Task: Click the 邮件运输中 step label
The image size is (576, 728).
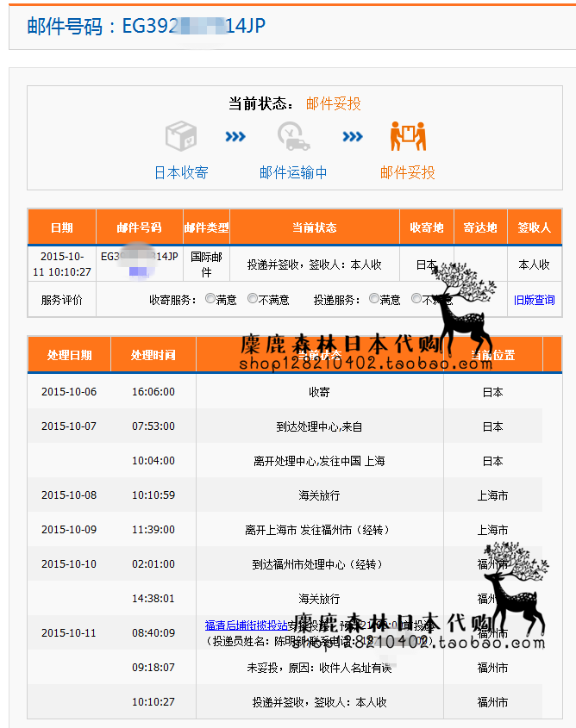Action: (x=293, y=172)
